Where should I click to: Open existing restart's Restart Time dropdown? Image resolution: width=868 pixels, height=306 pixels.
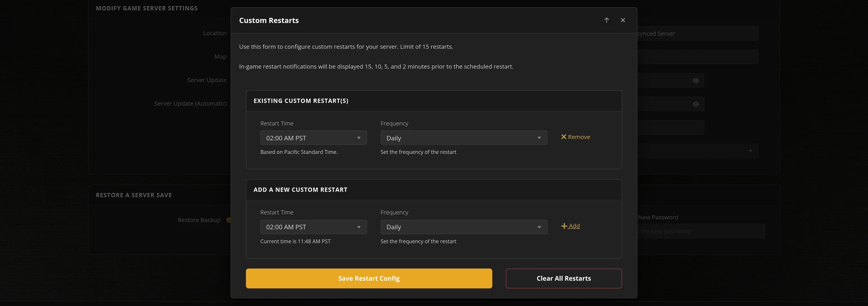pyautogui.click(x=313, y=138)
